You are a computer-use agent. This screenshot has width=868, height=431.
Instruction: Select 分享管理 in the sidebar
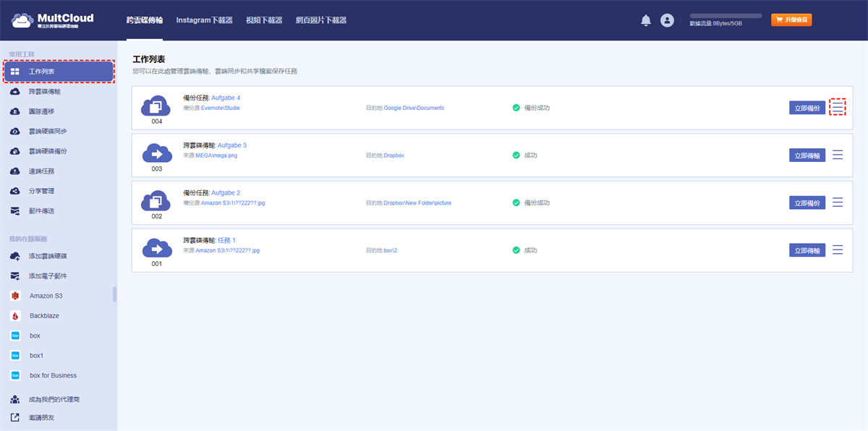tap(42, 191)
